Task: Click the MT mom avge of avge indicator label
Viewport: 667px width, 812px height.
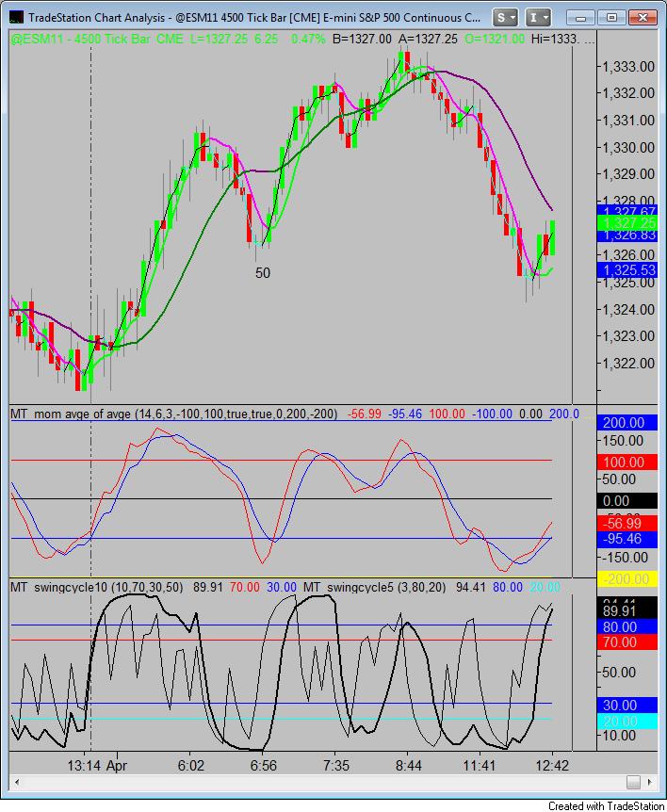Action: [173, 414]
